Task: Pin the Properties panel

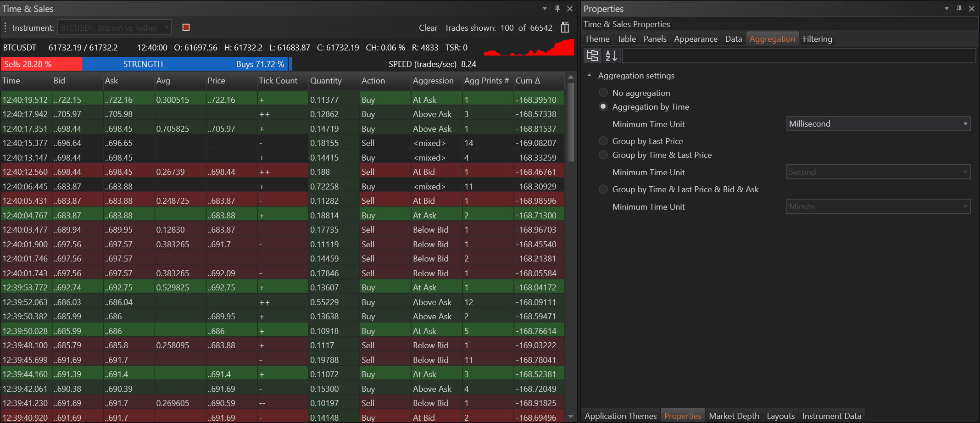Action: coord(959,9)
